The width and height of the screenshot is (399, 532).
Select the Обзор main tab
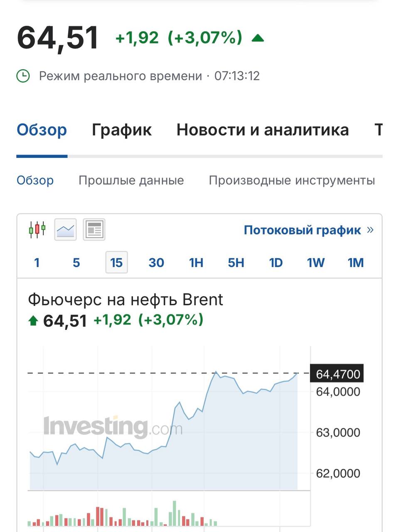pyautogui.click(x=42, y=130)
